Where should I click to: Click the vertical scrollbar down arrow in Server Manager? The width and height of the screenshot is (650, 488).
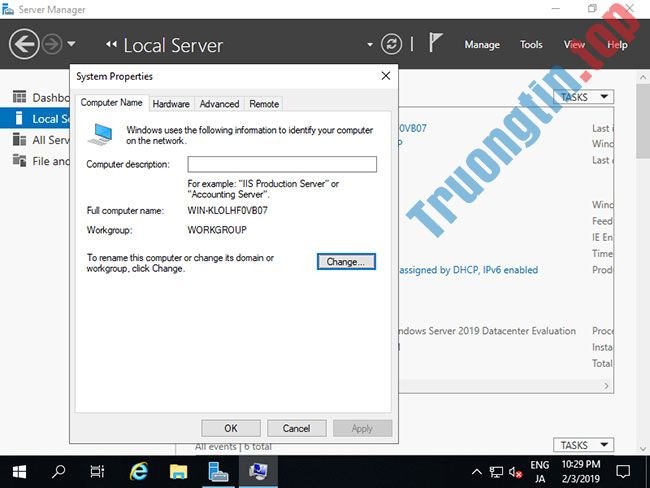point(643,449)
